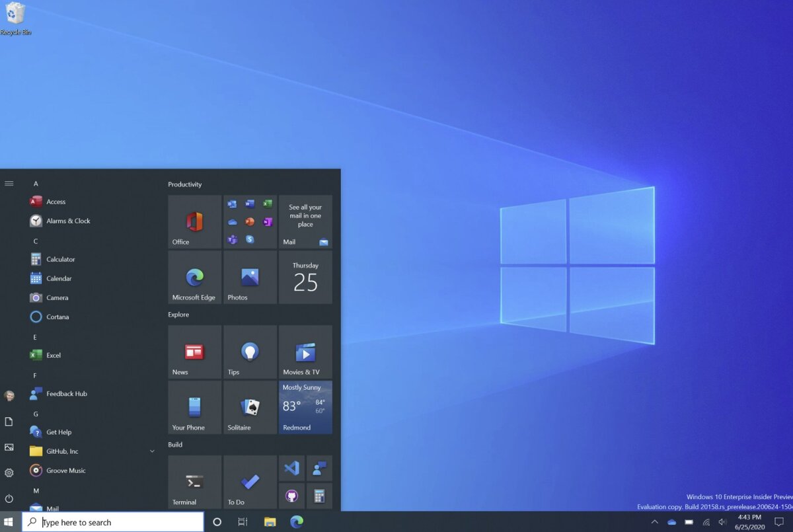Open the Your Phone tile
The image size is (793, 532).
click(194, 407)
